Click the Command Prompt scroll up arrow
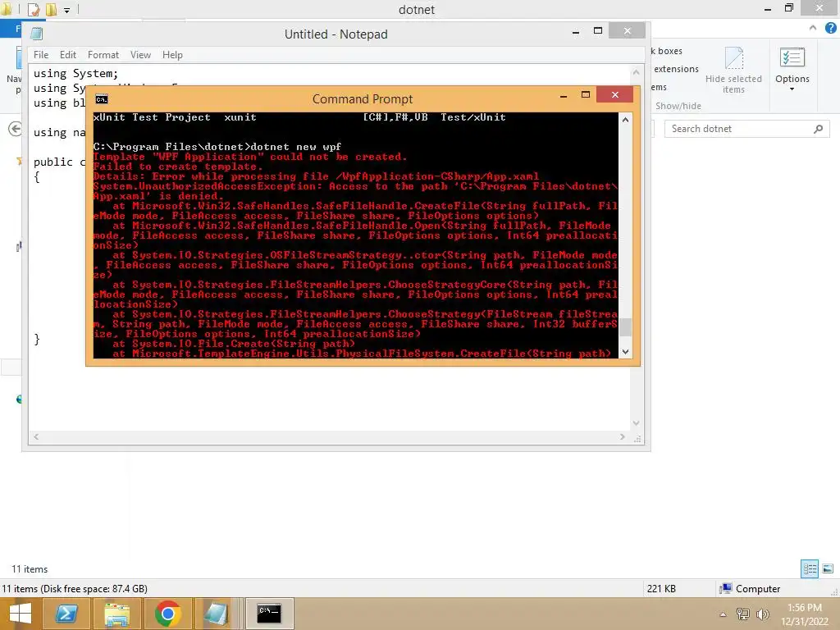Image resolution: width=840 pixels, height=630 pixels. [x=625, y=120]
